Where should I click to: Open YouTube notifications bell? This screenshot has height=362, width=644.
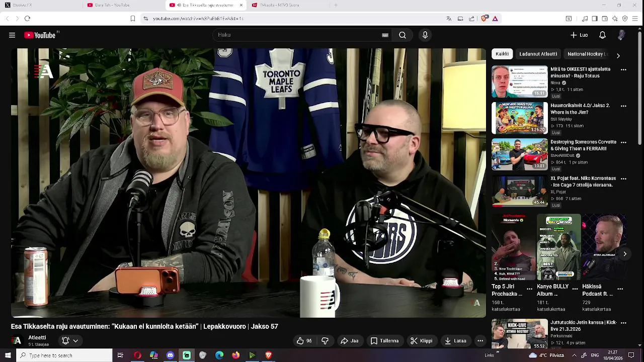(602, 35)
